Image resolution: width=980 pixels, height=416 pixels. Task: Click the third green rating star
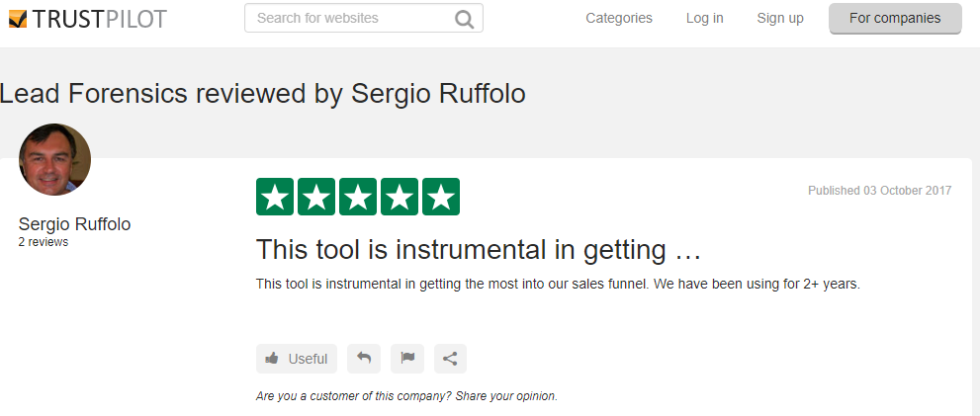point(358,197)
